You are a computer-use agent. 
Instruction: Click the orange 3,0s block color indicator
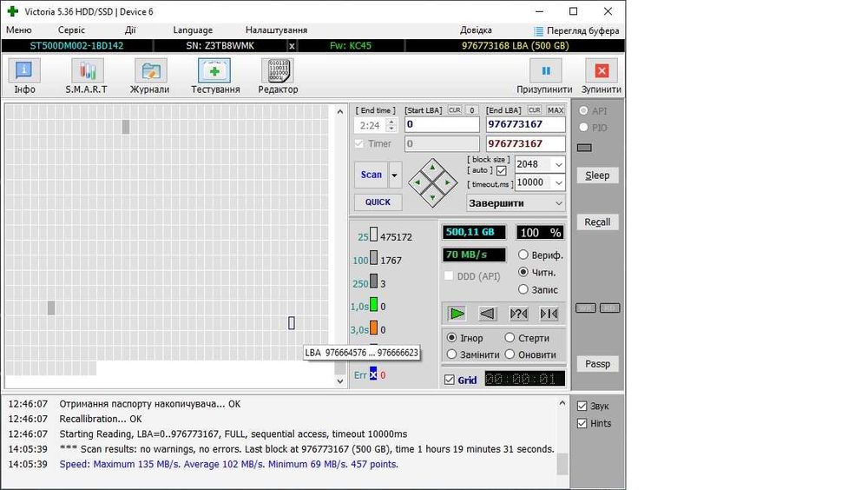(373, 328)
